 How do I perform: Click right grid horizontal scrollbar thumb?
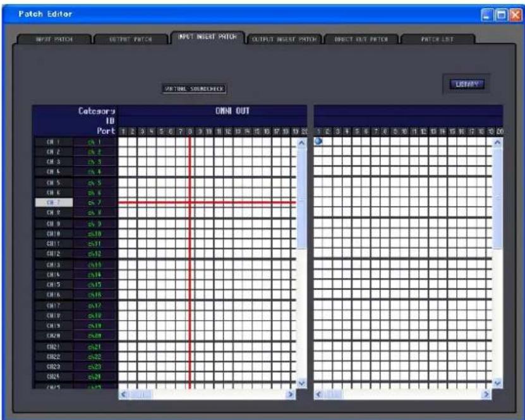point(333,394)
